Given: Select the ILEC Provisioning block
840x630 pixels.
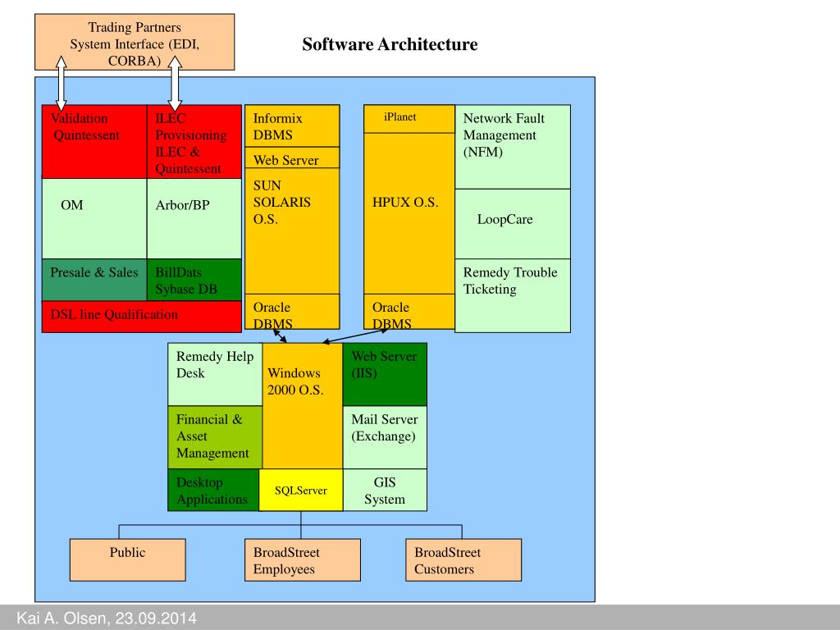Looking at the screenshot, I should tap(194, 141).
